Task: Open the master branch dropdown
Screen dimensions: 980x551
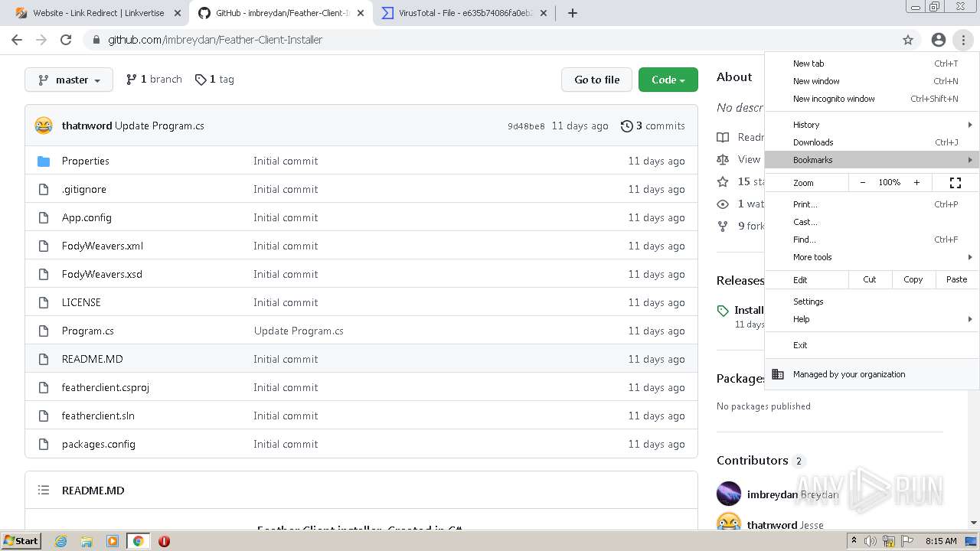Action: pos(69,80)
